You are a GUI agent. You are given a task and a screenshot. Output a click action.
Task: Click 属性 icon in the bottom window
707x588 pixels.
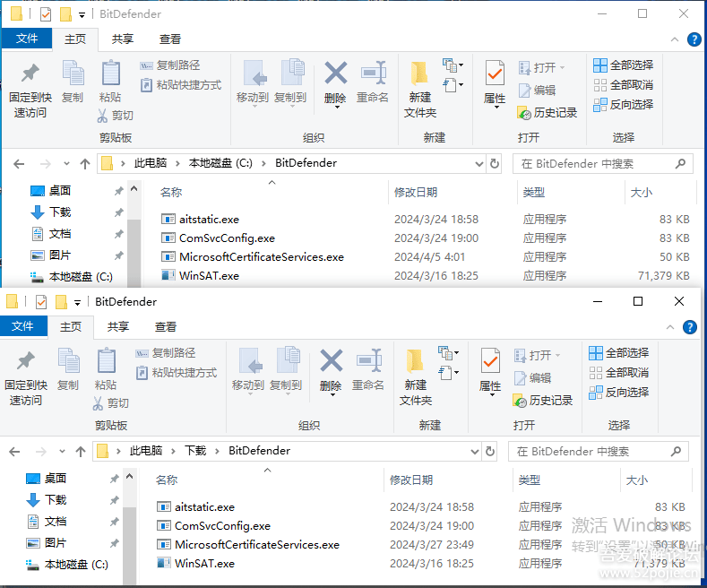[490, 361]
